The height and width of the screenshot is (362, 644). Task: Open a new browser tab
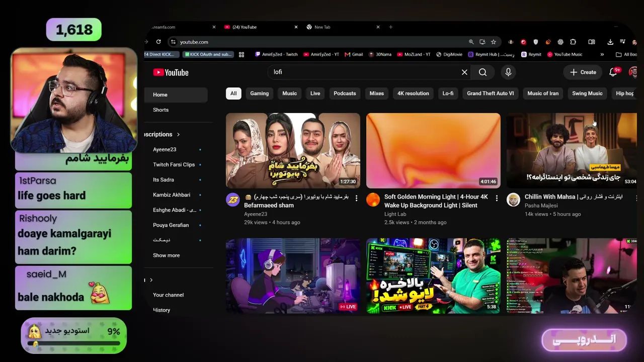click(x=390, y=27)
